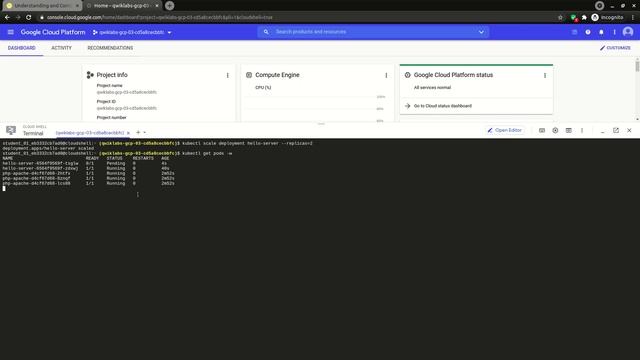
Task: Click the browser back arrow
Action: [7, 17]
